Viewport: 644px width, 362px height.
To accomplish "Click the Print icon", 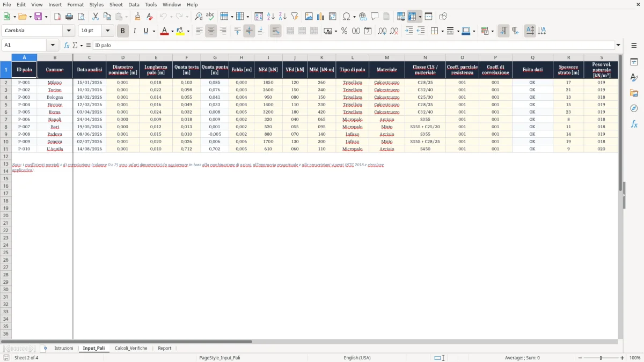I will (x=69, y=17).
